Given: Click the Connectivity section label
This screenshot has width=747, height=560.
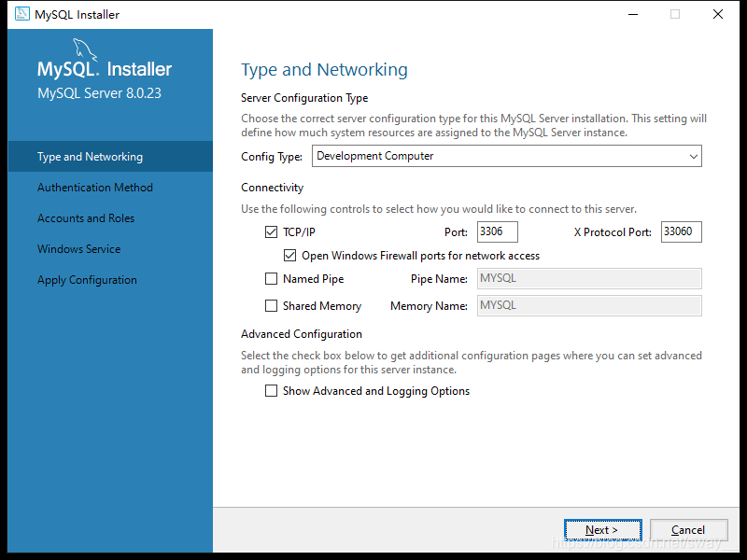Looking at the screenshot, I should pyautogui.click(x=272, y=188).
